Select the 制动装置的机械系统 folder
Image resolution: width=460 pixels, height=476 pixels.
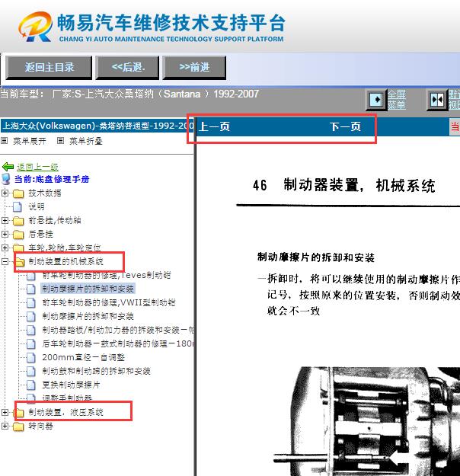(66, 261)
